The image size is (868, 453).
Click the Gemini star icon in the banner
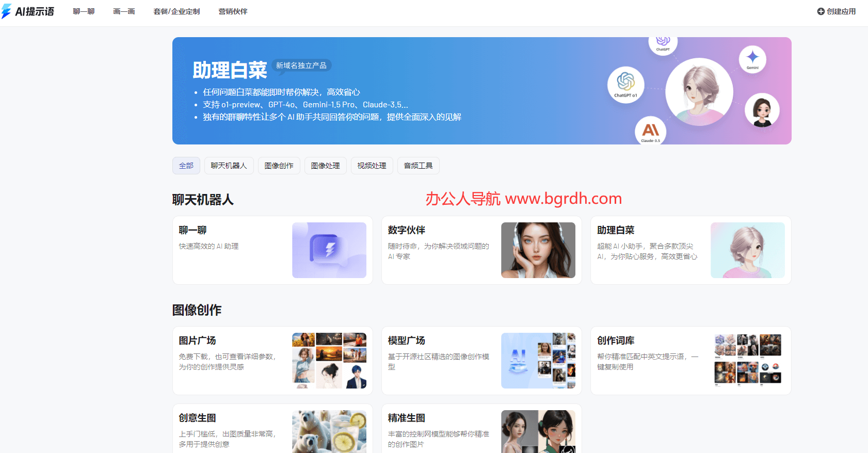tap(752, 59)
